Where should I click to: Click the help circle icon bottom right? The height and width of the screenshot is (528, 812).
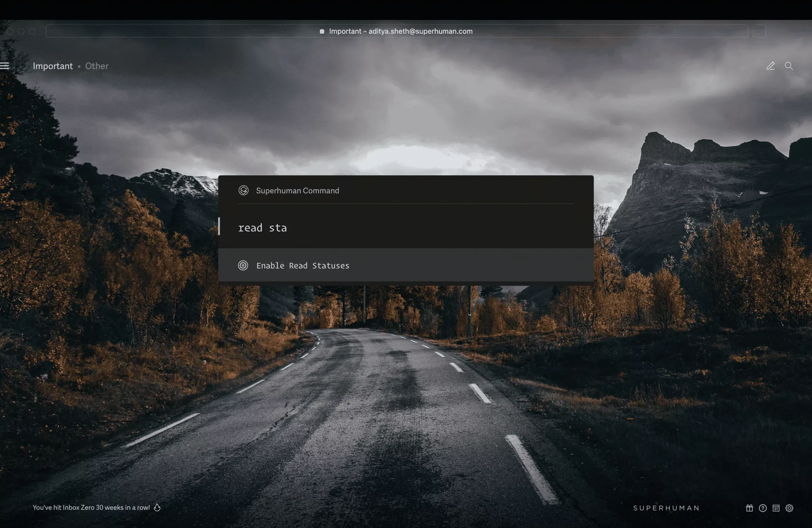pyautogui.click(x=762, y=507)
